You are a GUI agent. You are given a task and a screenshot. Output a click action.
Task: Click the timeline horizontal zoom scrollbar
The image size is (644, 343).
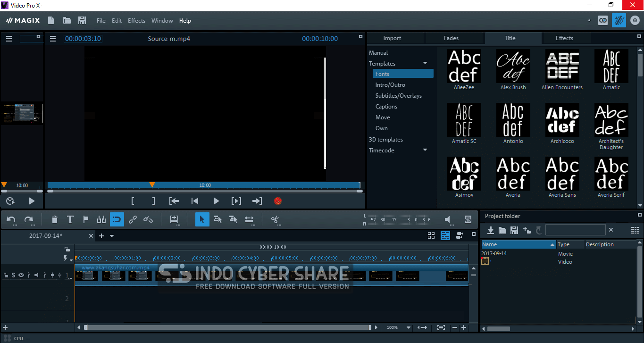point(227,327)
